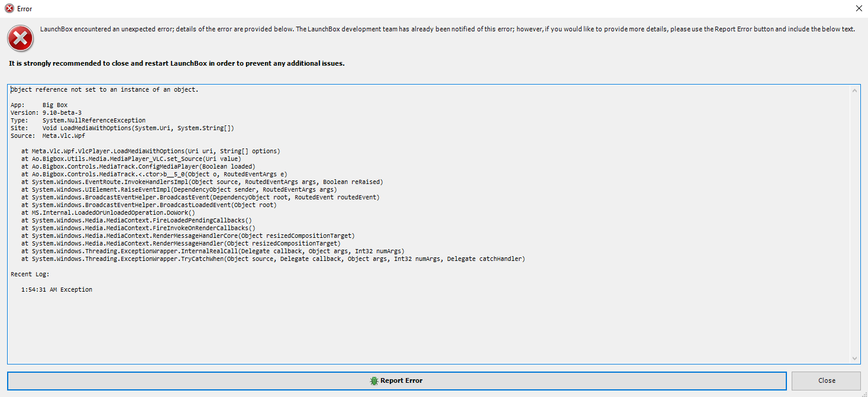
Task: Click the 'Version: 9.10-beta-3' line
Action: coord(46,112)
